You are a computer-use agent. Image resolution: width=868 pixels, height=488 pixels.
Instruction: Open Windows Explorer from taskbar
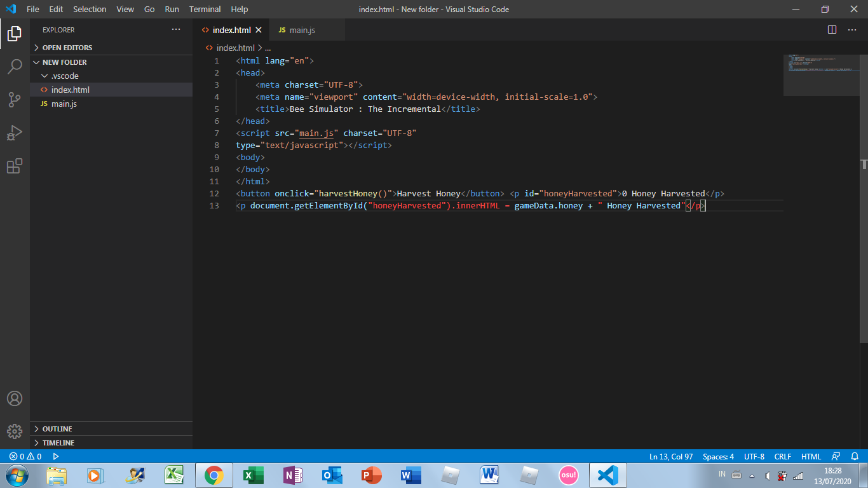57,475
